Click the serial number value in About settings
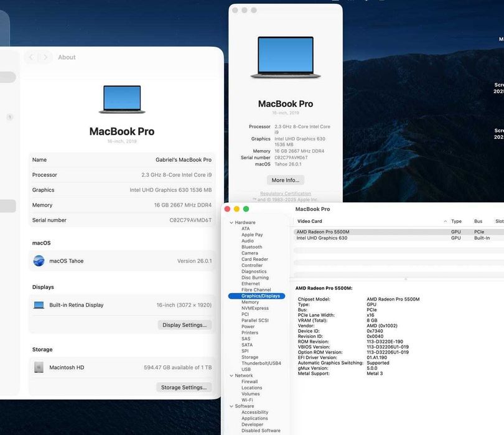 pos(190,220)
